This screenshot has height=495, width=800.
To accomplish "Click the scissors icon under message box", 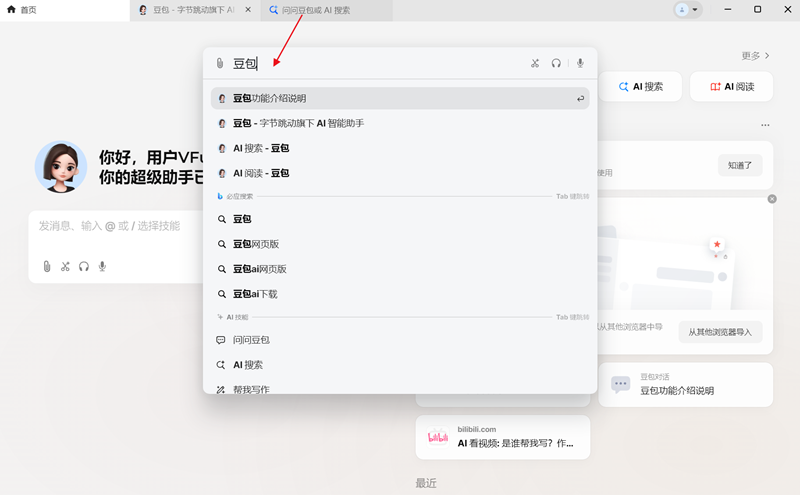I will point(65,266).
